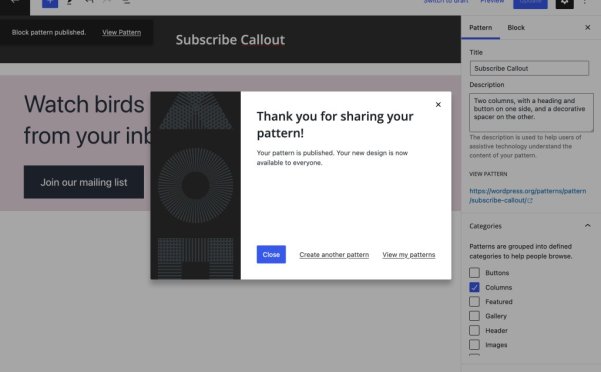The width and height of the screenshot is (601, 372).
Task: Click the Join our mailing list button
Action: tap(84, 182)
